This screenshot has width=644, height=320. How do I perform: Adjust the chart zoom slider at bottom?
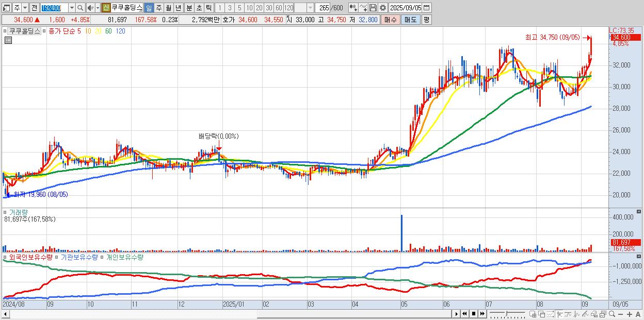(x=507, y=314)
